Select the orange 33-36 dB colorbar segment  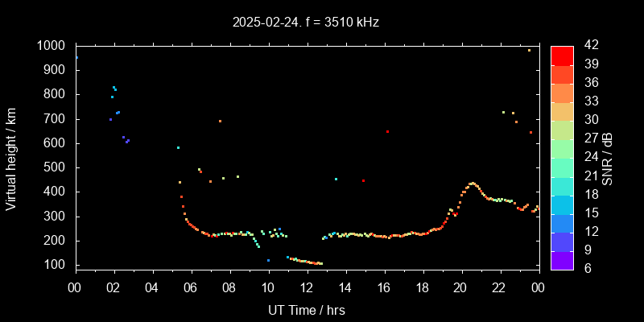[x=562, y=92]
